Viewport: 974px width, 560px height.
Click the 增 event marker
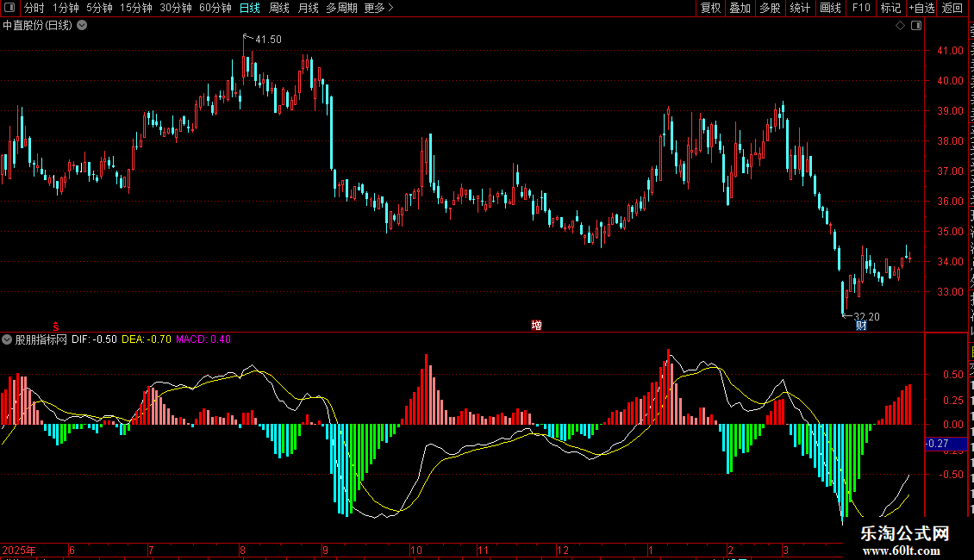click(x=537, y=326)
